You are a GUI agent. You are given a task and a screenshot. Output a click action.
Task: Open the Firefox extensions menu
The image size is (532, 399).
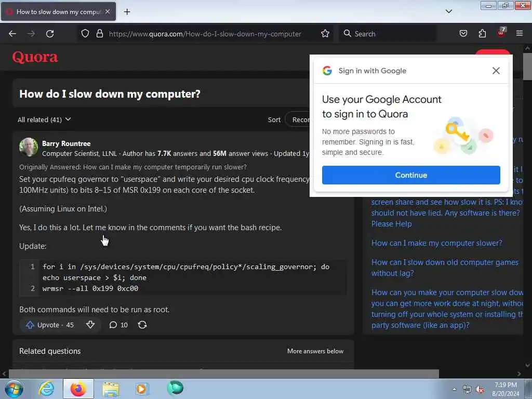tap(482, 34)
